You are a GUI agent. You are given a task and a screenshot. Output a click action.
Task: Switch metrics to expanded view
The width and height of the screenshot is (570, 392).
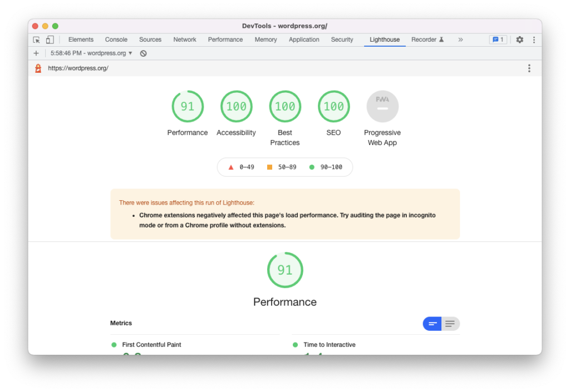[450, 324]
